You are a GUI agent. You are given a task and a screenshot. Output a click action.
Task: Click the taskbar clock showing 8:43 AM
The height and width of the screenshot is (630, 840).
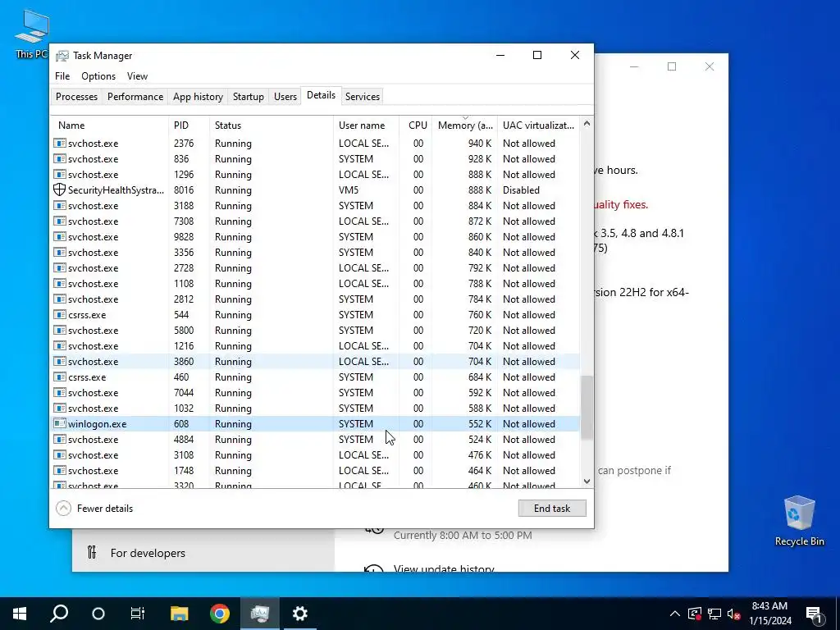pyautogui.click(x=769, y=614)
